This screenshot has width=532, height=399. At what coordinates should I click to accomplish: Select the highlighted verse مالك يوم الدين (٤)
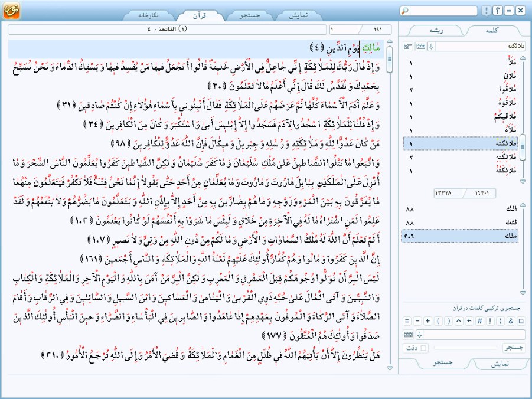pos(196,48)
